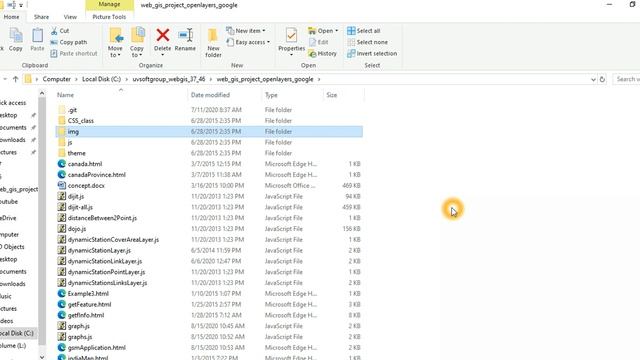Open the Picture Tools tab
Screen dimensions: 640x360
tap(109, 17)
